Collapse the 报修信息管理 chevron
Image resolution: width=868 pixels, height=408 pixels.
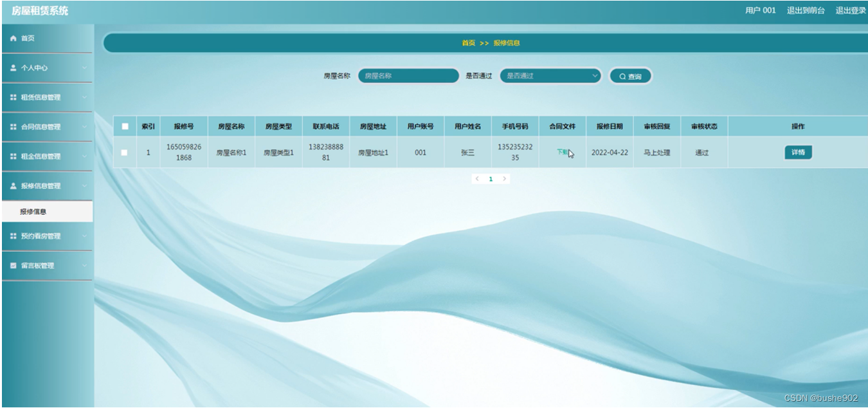click(84, 186)
